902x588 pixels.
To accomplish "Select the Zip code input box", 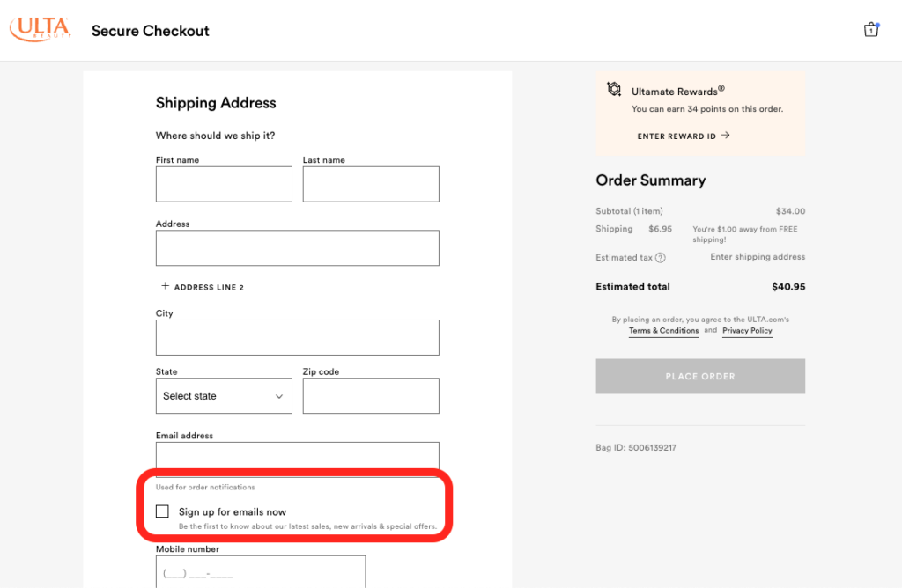I will [371, 396].
